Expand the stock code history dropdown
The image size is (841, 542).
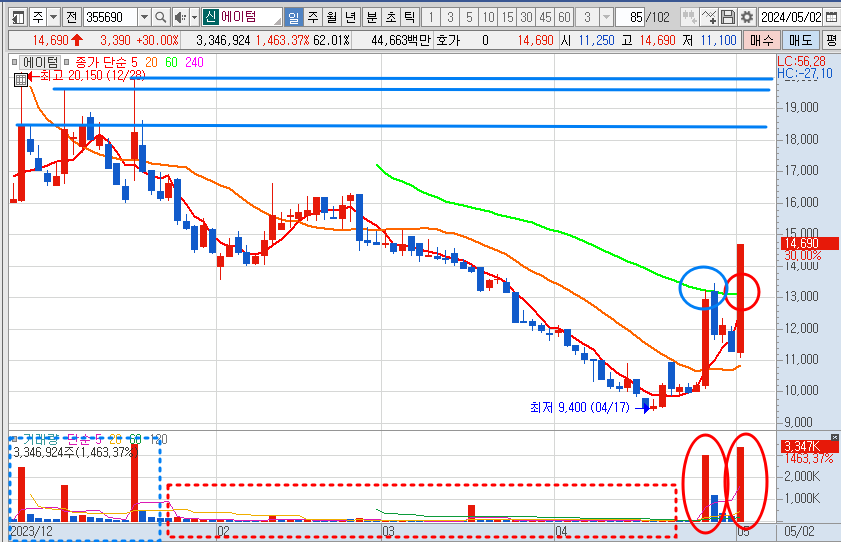tap(144, 18)
